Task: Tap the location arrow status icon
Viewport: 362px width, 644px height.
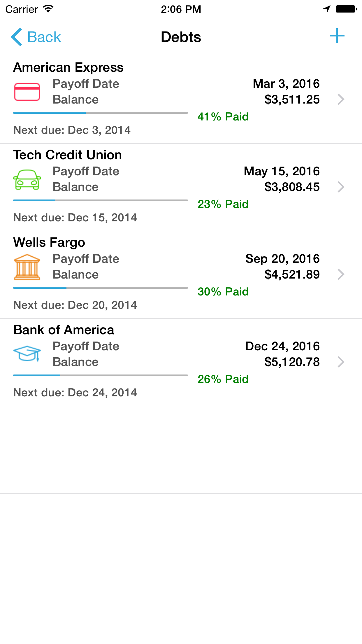Action: tap(327, 9)
